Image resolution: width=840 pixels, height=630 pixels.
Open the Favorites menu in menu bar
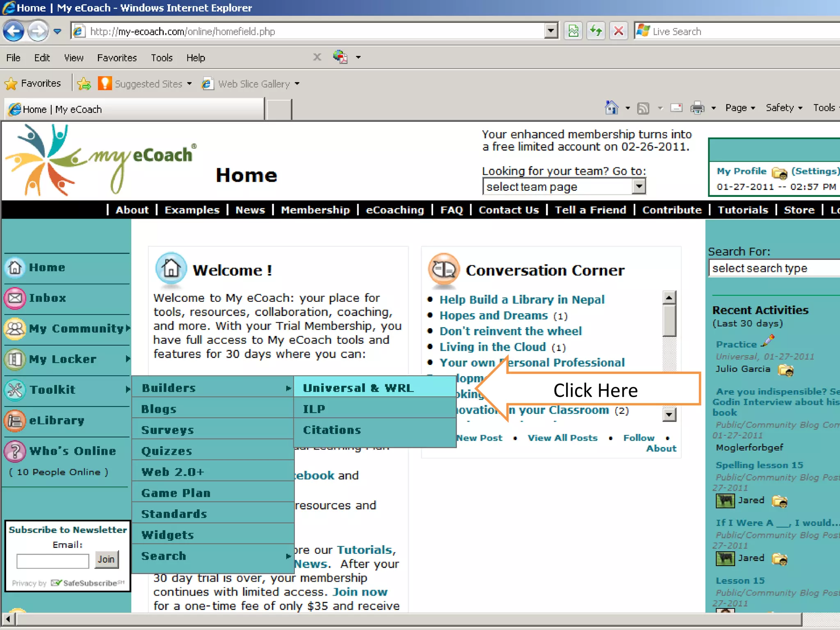tap(116, 58)
